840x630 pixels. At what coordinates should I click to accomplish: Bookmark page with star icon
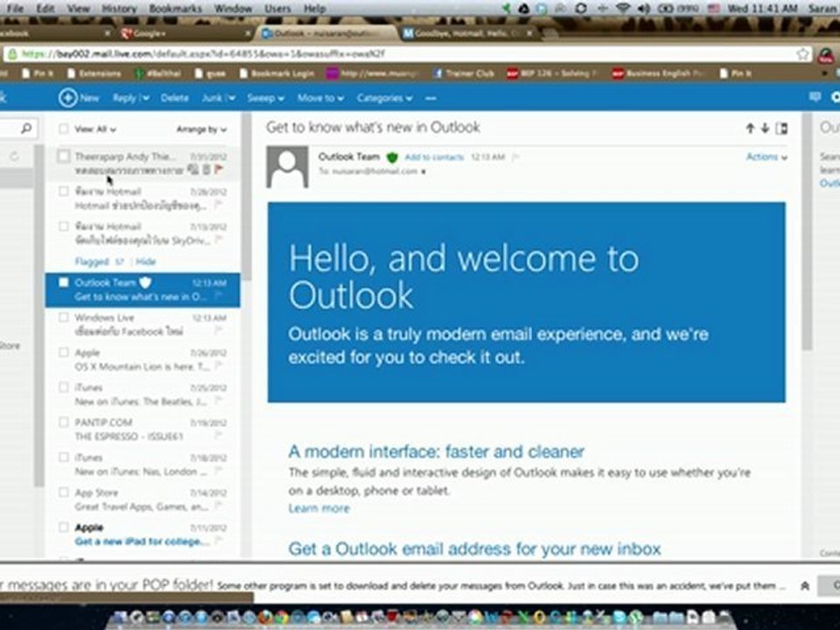pos(802,53)
